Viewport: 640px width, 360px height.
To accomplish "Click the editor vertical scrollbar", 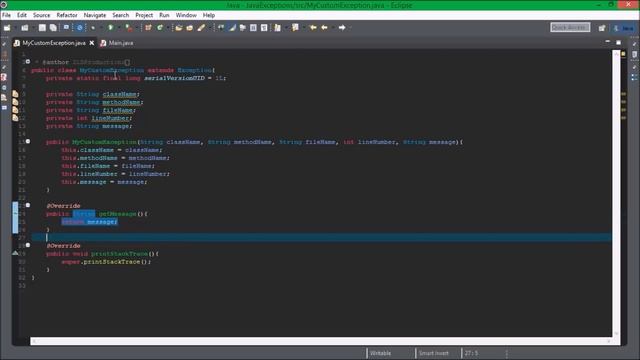I will tap(616, 194).
